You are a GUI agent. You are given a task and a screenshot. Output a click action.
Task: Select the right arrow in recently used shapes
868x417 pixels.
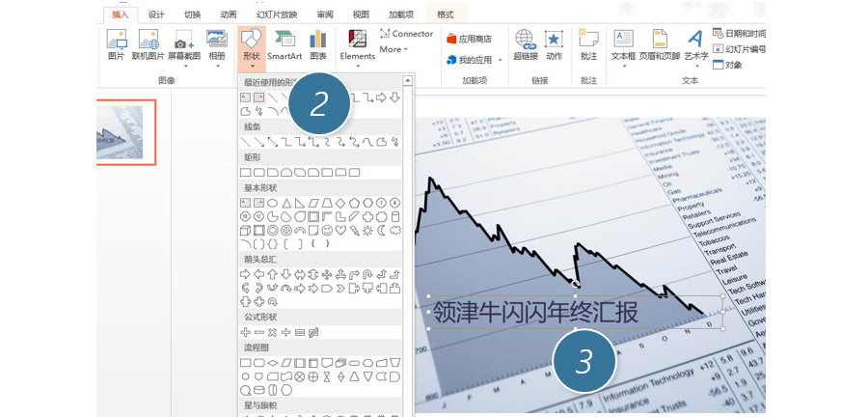381,98
